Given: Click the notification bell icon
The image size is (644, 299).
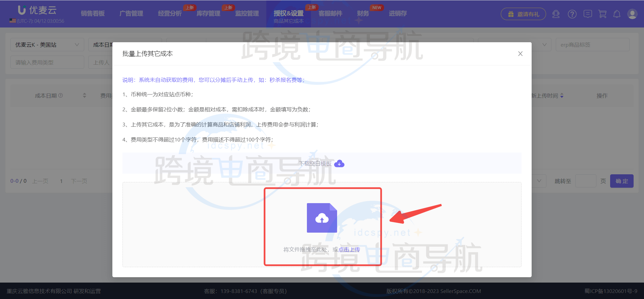Looking at the screenshot, I should (x=617, y=14).
